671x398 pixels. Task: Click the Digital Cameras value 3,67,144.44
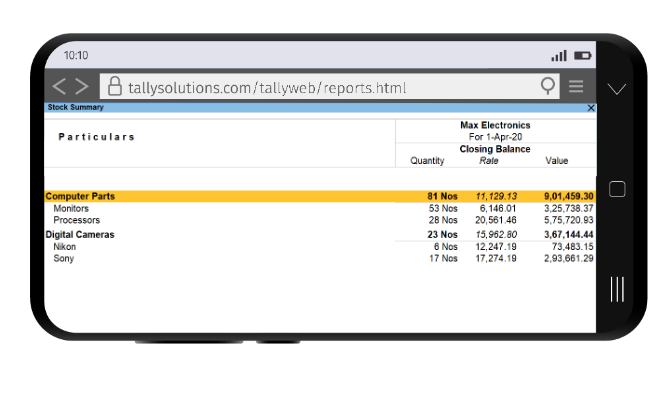[569, 235]
